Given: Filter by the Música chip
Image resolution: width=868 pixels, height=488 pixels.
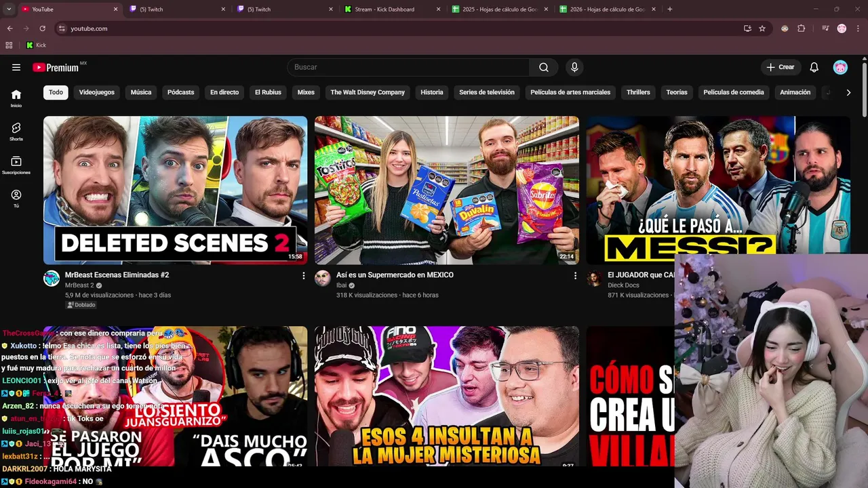Looking at the screenshot, I should [x=141, y=92].
